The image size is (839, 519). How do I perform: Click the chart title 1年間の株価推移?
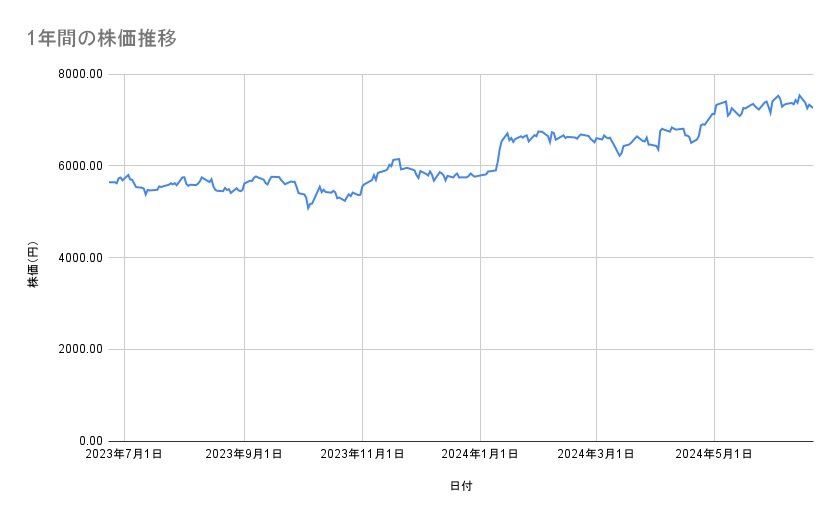104,38
